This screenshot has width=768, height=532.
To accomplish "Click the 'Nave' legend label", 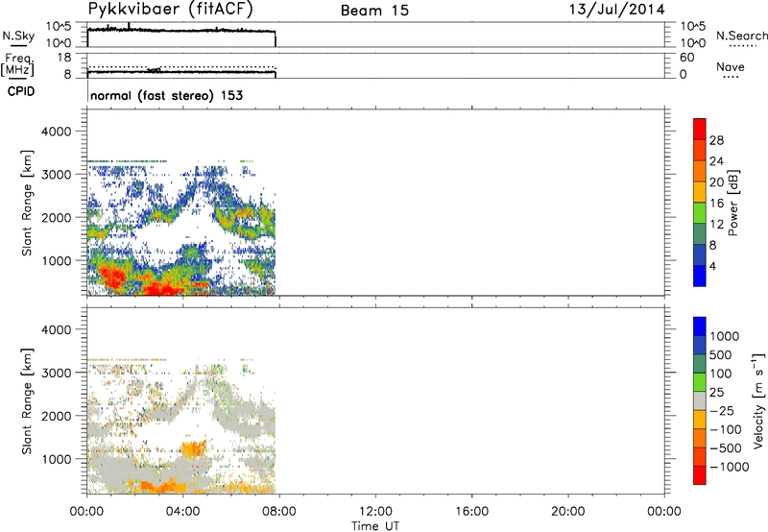I will click(731, 66).
